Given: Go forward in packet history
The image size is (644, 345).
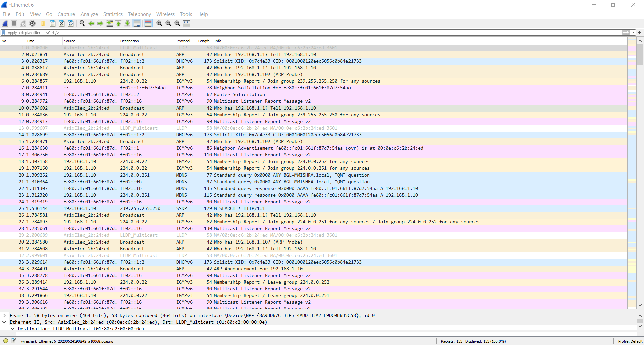Looking at the screenshot, I should tap(100, 23).
